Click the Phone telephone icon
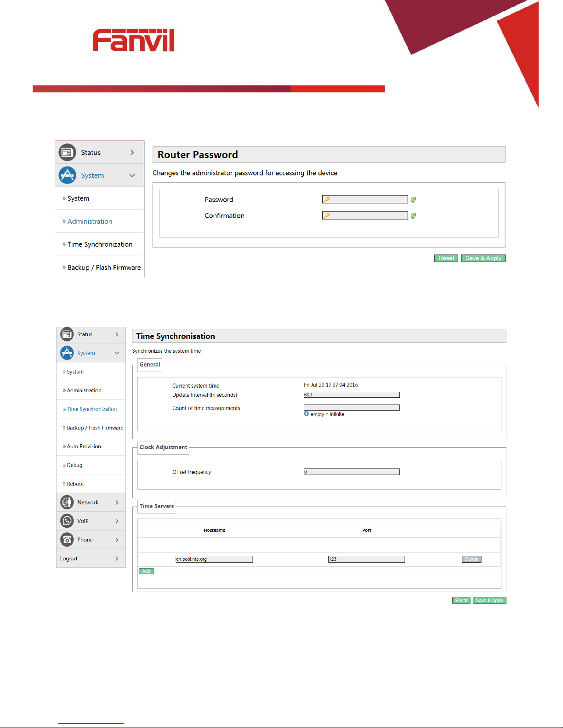563x728 pixels. pyautogui.click(x=67, y=540)
